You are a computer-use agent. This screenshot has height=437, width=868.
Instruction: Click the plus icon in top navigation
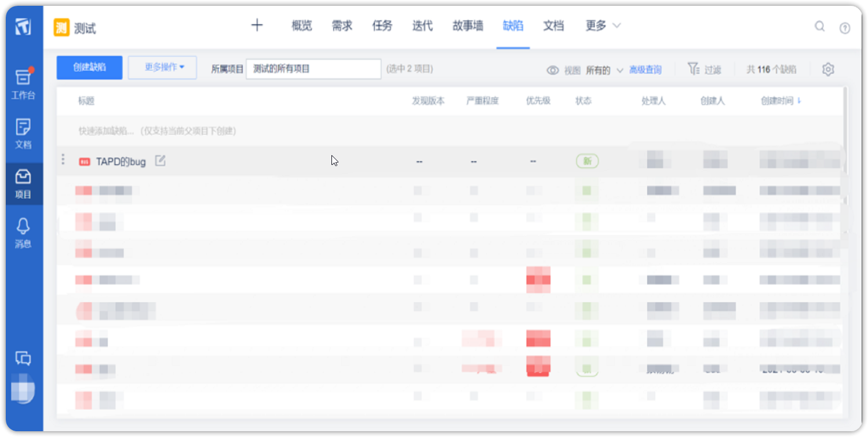pos(257,25)
